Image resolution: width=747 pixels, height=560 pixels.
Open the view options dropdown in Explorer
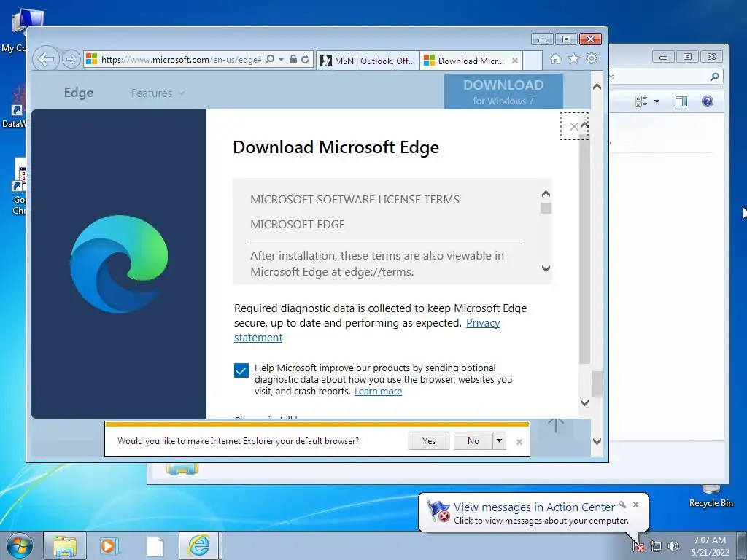(657, 101)
